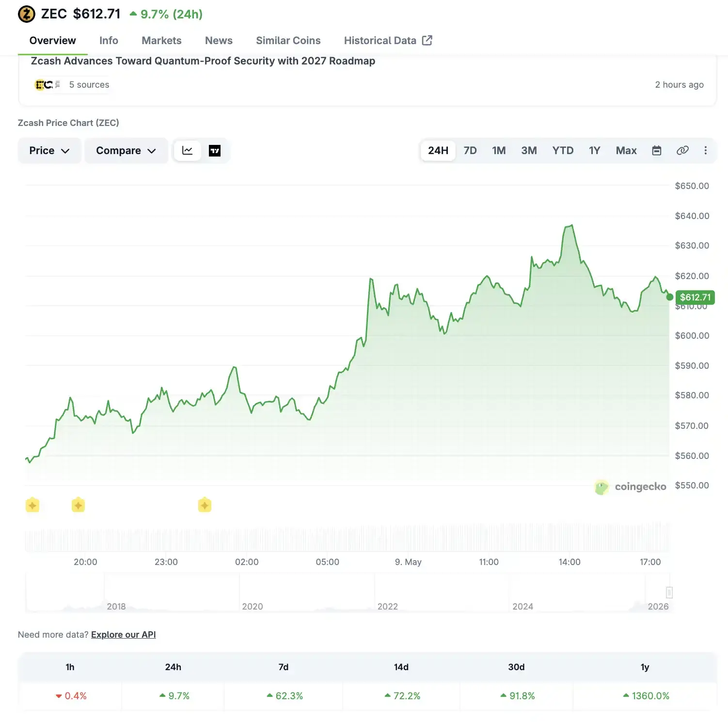Click the 'Zcash Price Chart (ZEC)' heading

(68, 123)
